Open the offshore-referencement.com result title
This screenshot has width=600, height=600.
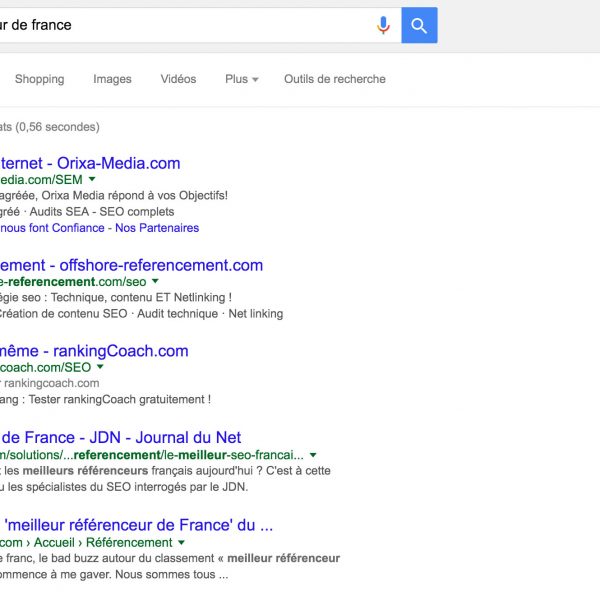coord(131,265)
